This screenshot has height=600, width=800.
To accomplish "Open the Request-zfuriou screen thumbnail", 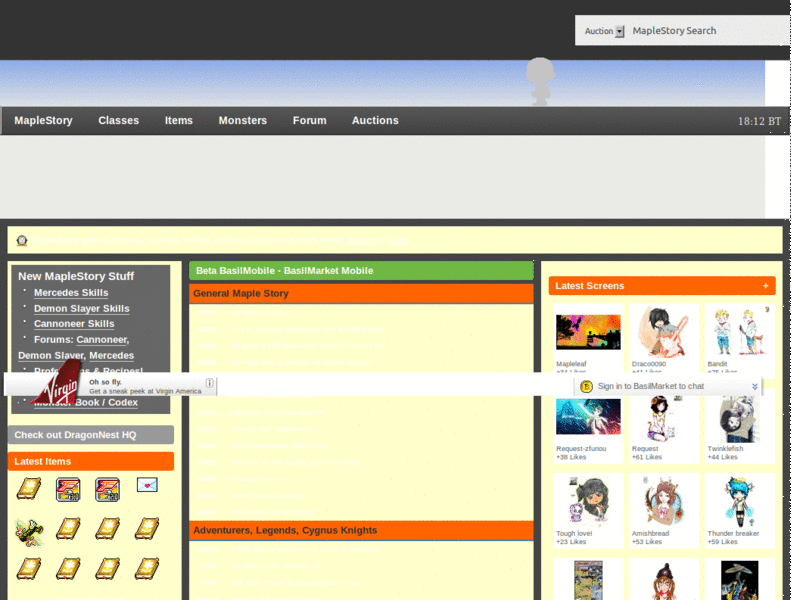I will point(588,417).
